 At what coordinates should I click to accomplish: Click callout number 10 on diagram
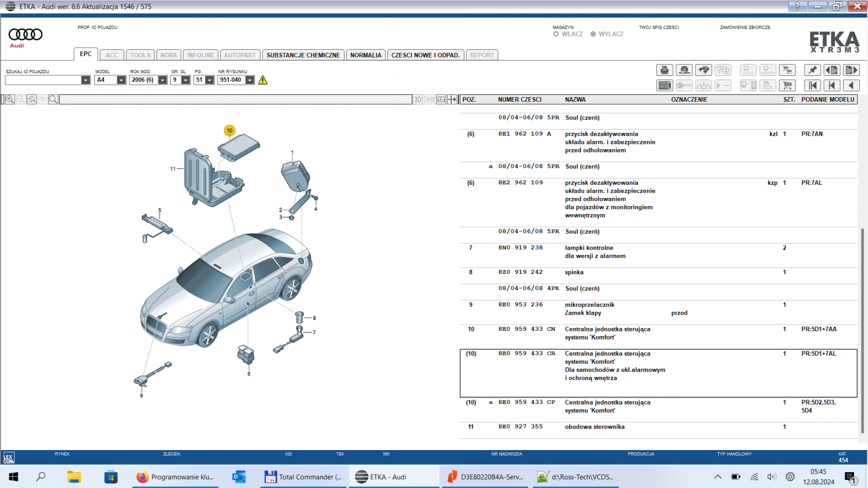point(229,131)
